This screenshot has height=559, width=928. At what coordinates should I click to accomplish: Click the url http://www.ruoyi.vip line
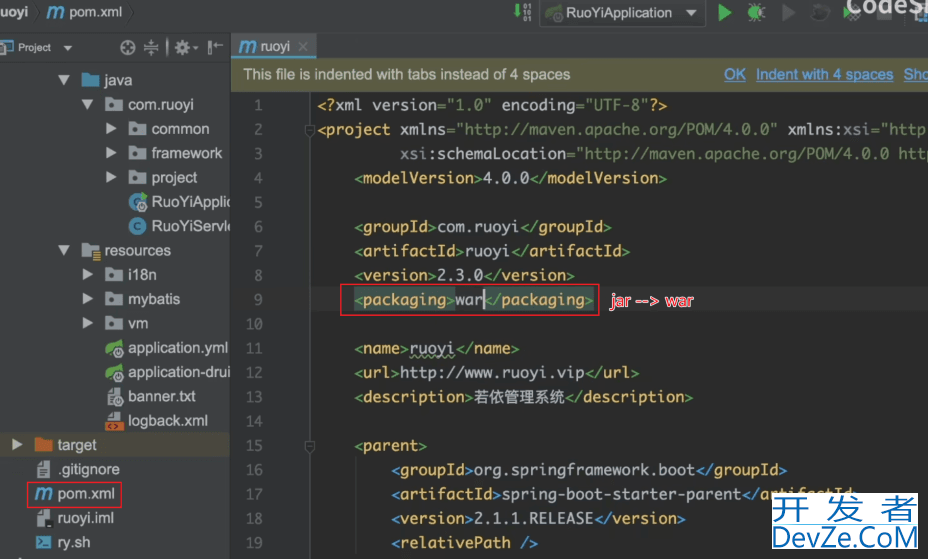tap(497, 373)
